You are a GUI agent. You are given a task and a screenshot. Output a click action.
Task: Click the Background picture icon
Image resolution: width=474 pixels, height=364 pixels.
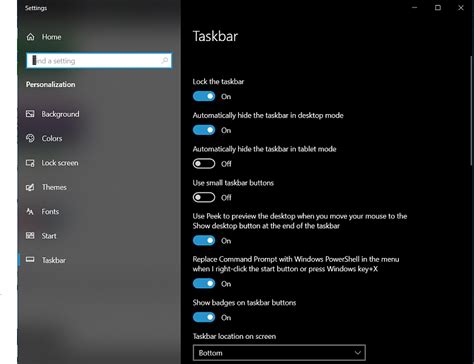click(30, 114)
